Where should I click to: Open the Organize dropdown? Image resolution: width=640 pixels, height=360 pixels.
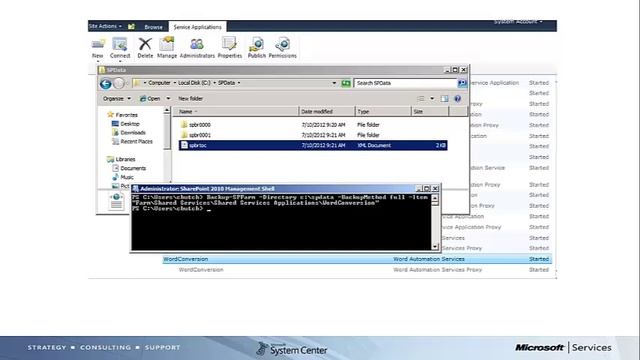[117, 98]
